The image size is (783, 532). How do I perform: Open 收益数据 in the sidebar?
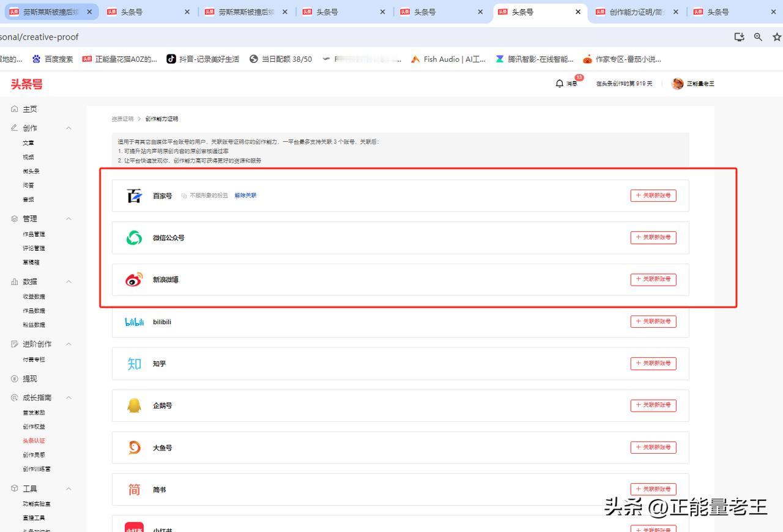34,297
